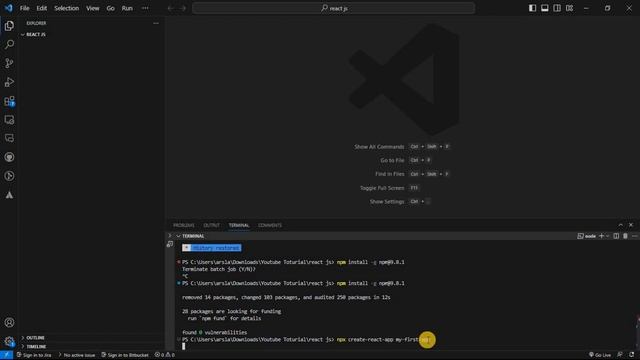The width and height of the screenshot is (640, 360).
Task: Switch to the OUTPUT tab
Action: coord(211,225)
